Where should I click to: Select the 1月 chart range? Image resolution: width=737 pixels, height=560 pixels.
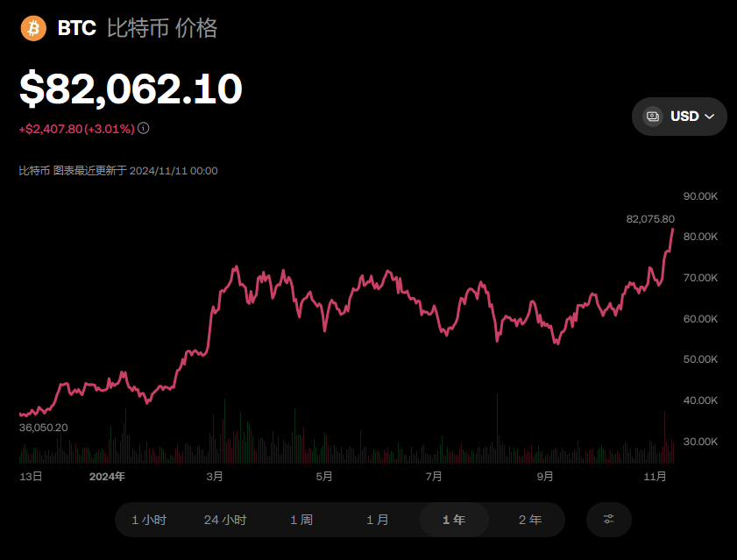378,520
